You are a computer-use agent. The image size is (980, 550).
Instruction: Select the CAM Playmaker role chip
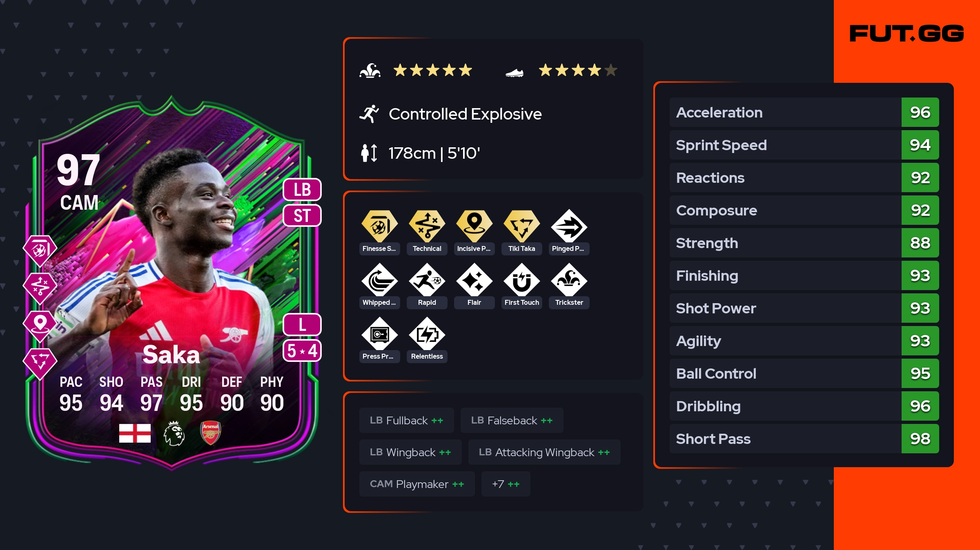pyautogui.click(x=417, y=484)
